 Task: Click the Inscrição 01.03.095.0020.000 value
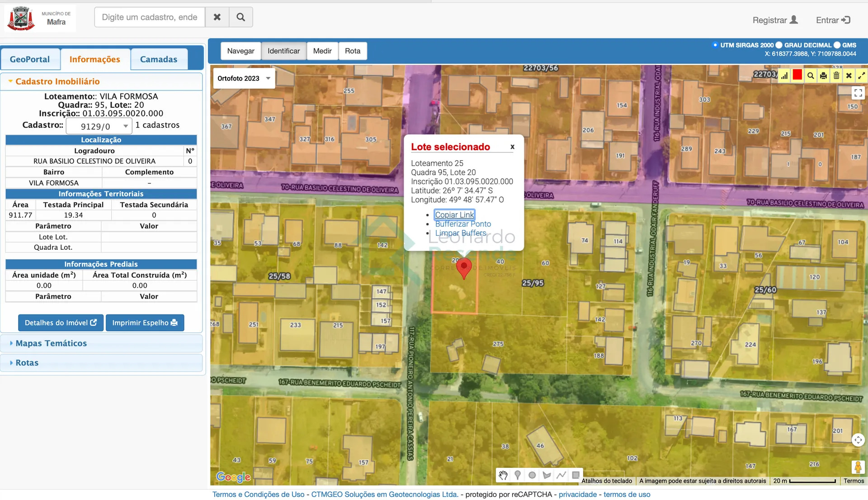point(123,114)
